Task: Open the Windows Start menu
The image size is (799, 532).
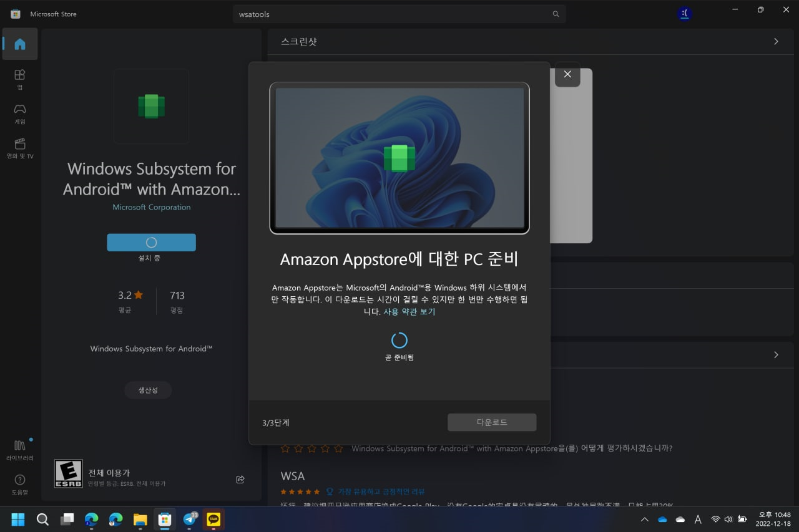Action: 18,519
